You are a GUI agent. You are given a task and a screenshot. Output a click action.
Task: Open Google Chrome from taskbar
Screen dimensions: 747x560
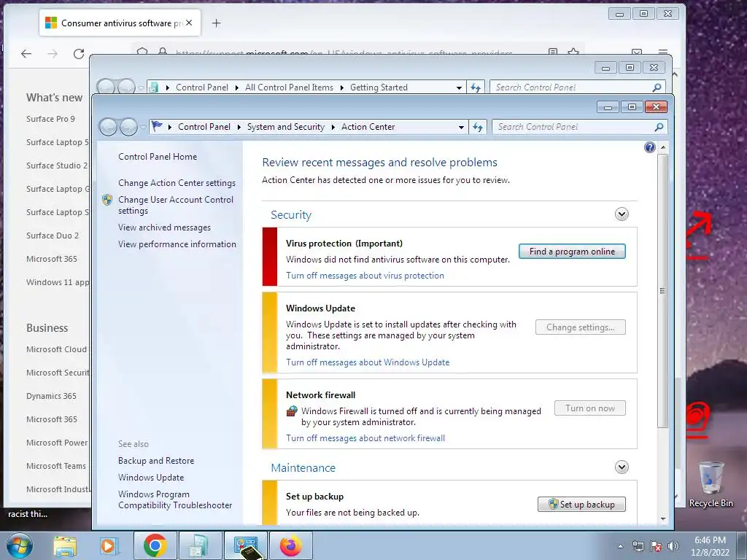(155, 545)
